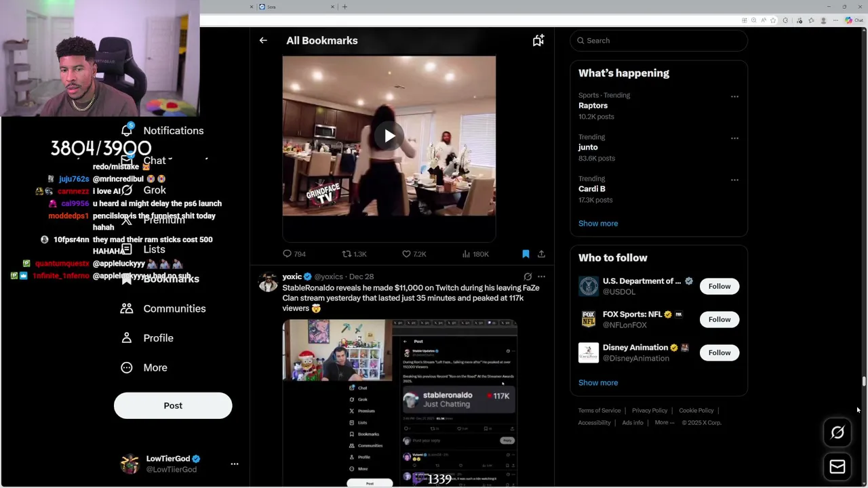Repost the post with 1.3K reposts
Viewport: 868px width, 488px height.
point(354,254)
